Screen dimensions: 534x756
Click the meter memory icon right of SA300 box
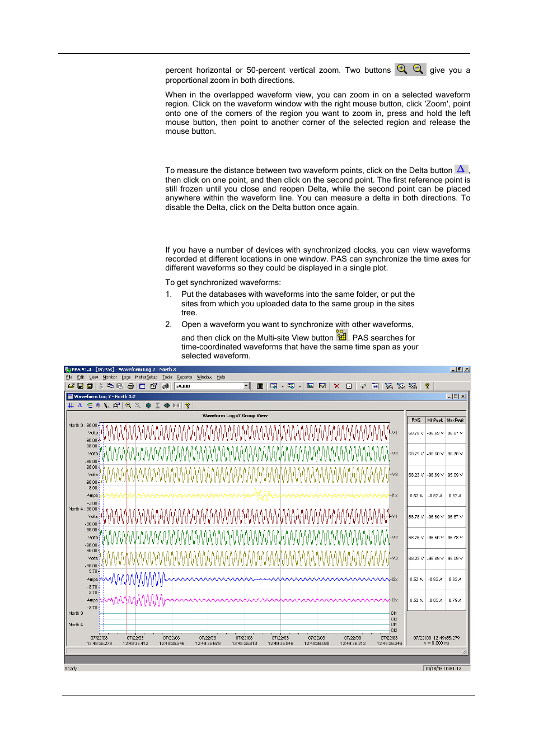[260, 386]
